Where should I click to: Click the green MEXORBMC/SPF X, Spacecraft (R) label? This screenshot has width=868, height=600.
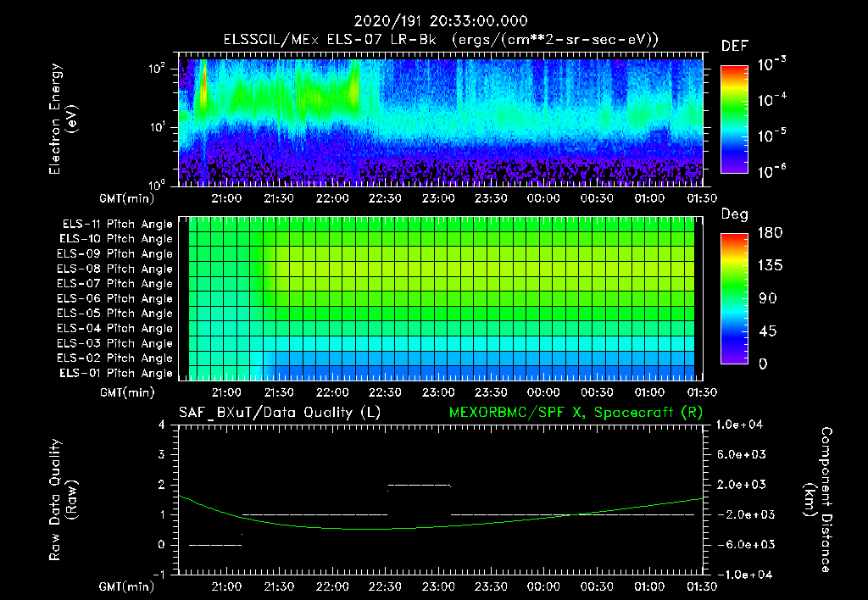click(576, 413)
